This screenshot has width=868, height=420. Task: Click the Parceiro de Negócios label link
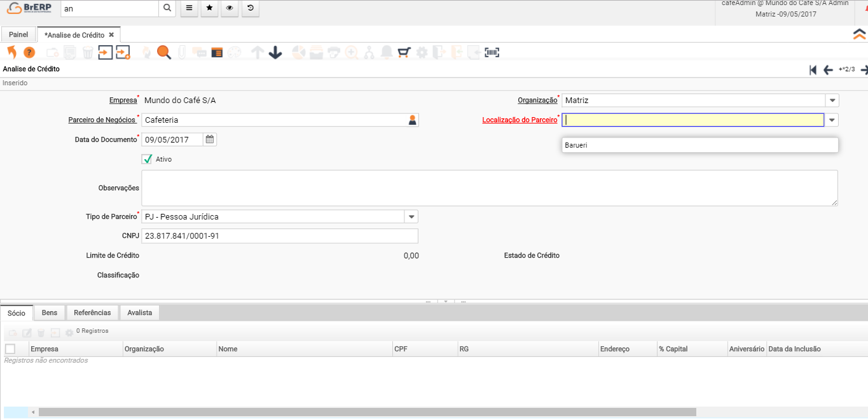(x=102, y=120)
